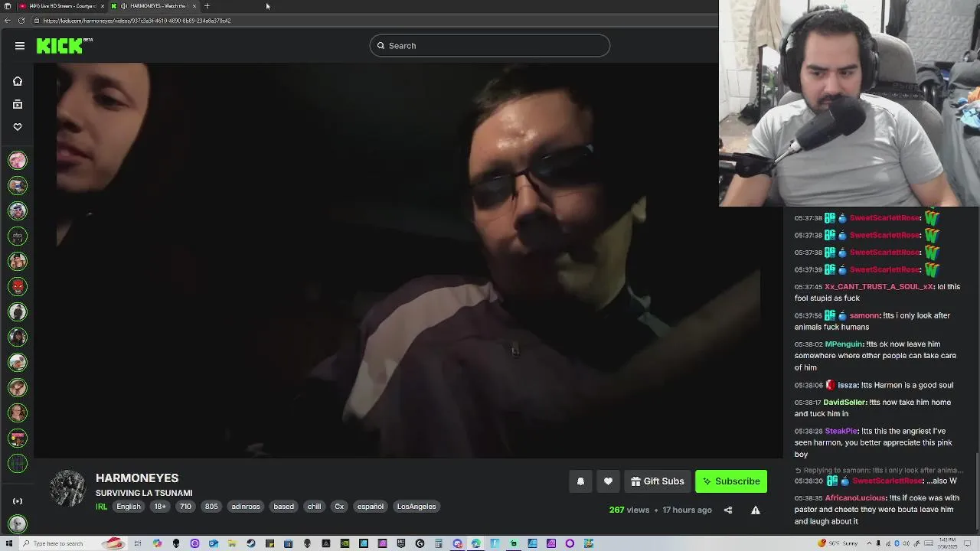Select the adinross tag
980x551 pixels.
tap(246, 507)
